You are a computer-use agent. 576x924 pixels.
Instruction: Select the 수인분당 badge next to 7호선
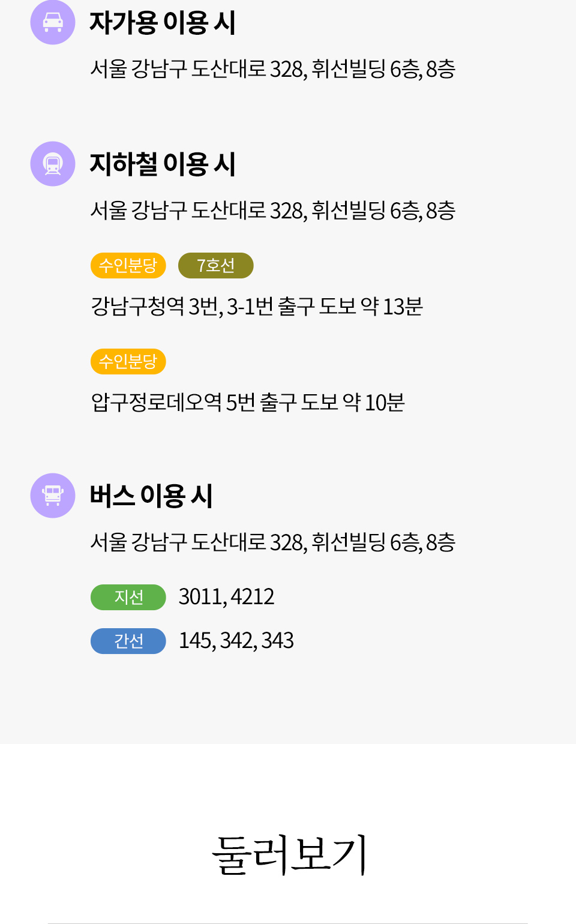click(128, 265)
